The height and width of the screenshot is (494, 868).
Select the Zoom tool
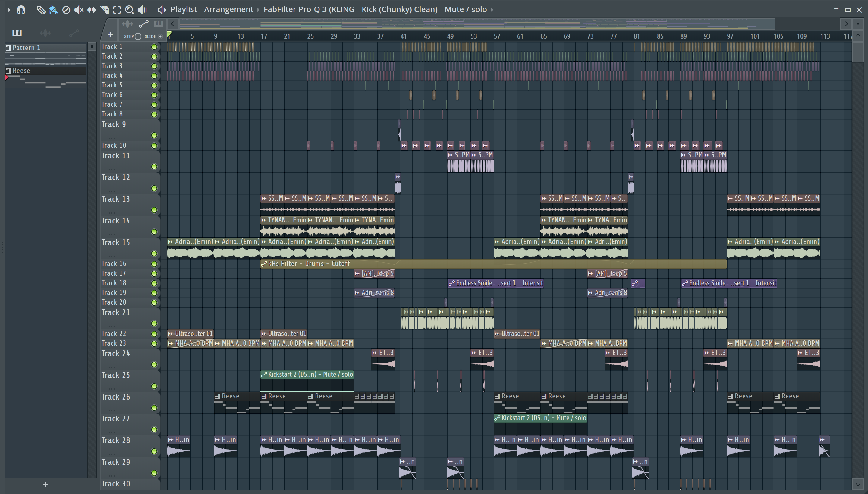[x=129, y=10]
